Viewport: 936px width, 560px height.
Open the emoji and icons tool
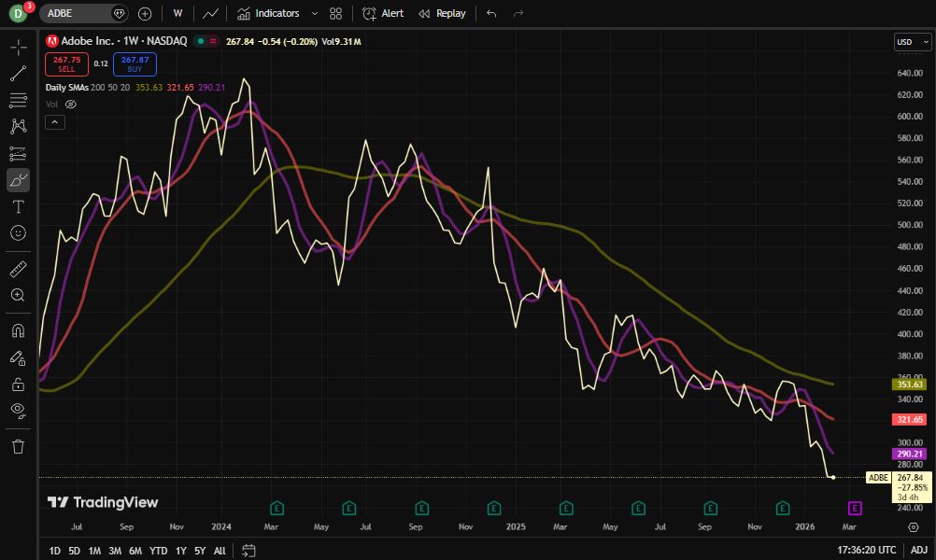click(18, 233)
